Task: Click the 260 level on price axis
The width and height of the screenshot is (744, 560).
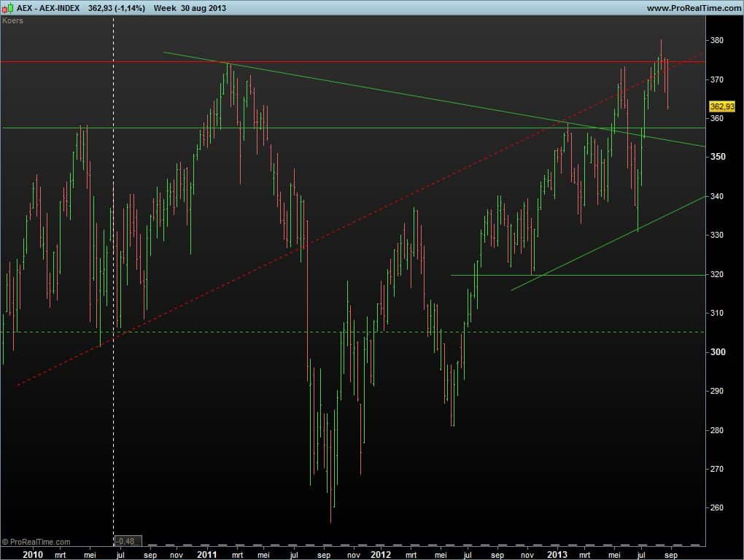Action: [x=717, y=508]
